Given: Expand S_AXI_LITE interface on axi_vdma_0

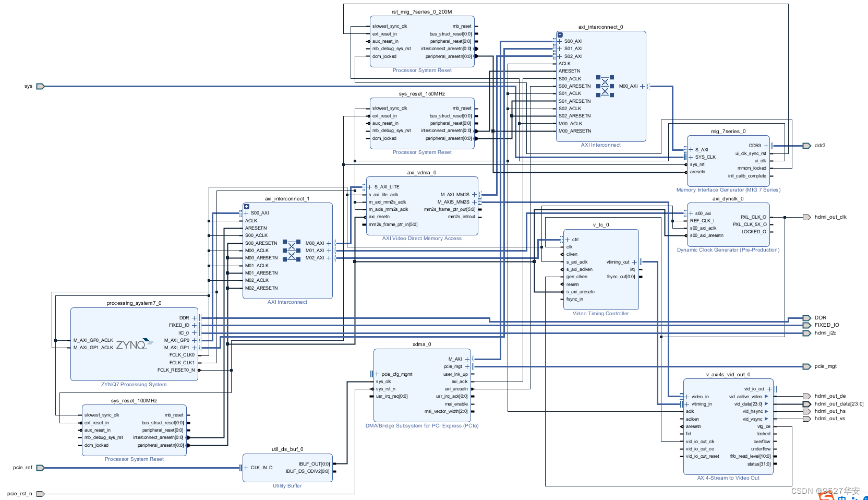Looking at the screenshot, I should [x=370, y=187].
